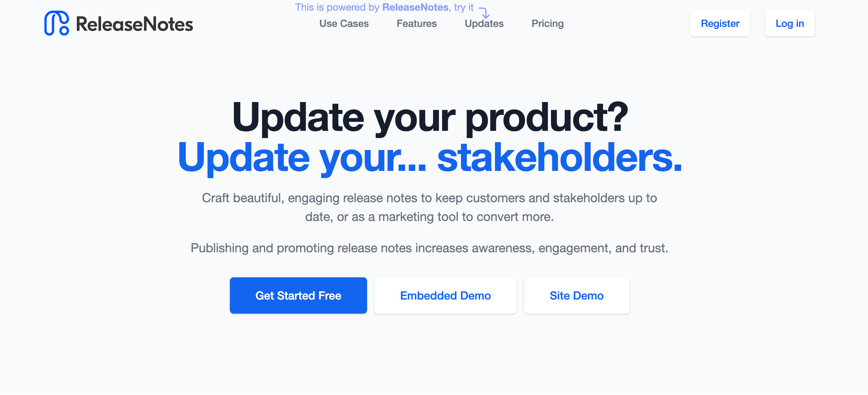Click the Log in button
The height and width of the screenshot is (395, 868).
click(790, 23)
